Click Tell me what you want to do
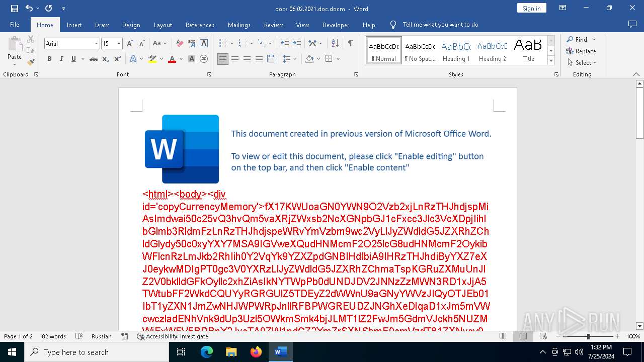This screenshot has height=362, width=644. pos(440,25)
